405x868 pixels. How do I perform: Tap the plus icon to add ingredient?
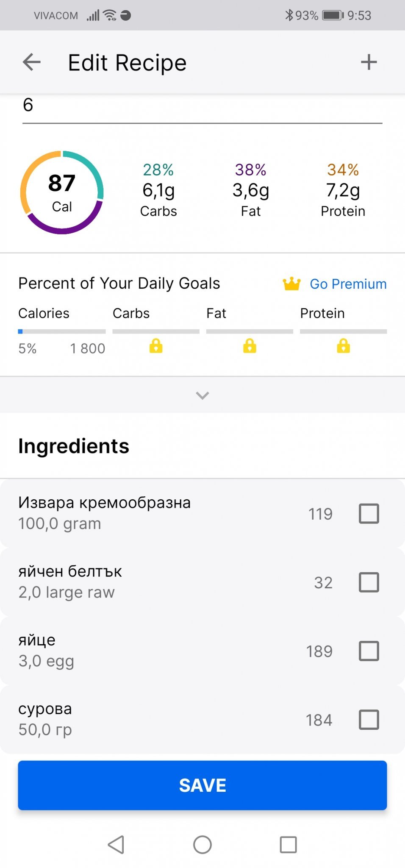tap(369, 62)
